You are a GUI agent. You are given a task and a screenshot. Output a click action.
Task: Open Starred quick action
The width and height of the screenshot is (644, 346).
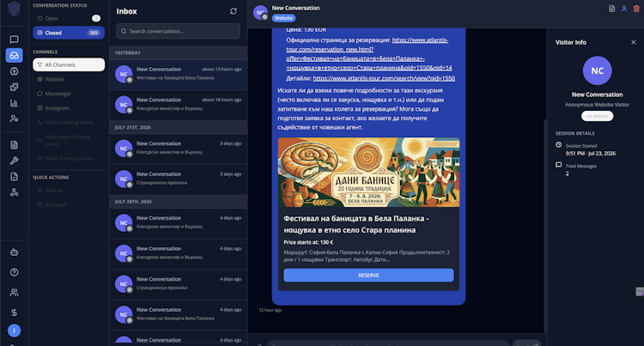69,191
